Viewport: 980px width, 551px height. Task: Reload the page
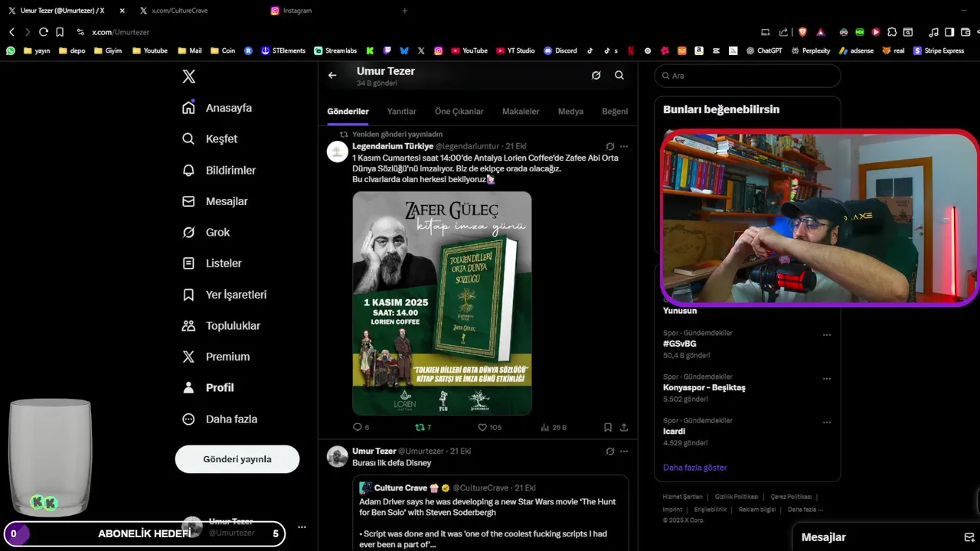(44, 32)
